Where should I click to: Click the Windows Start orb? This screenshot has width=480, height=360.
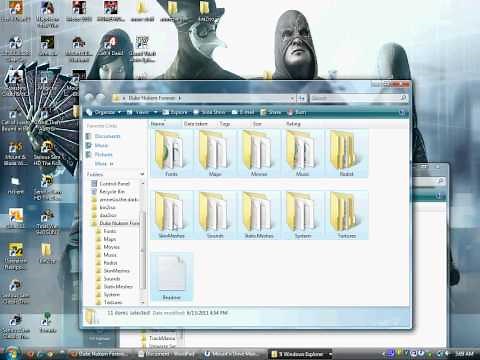[11, 353]
